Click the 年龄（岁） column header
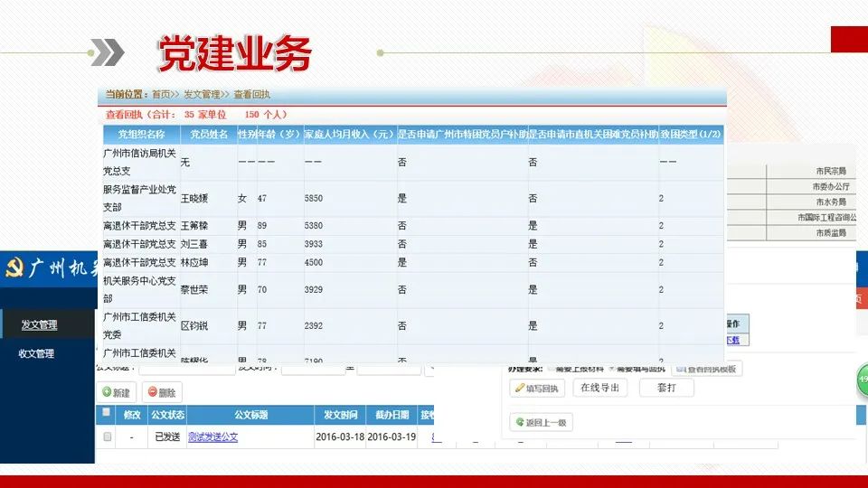The height and width of the screenshot is (488, 868). (x=279, y=135)
